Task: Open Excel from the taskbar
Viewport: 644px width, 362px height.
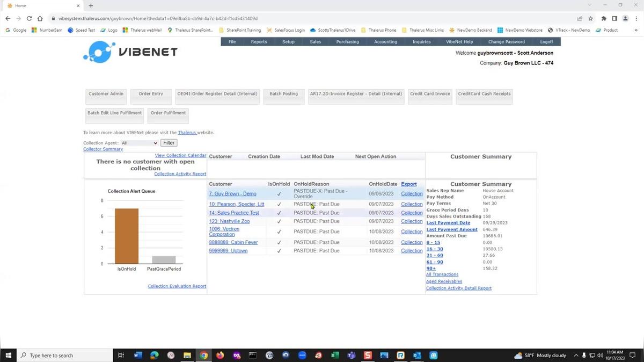Action: (x=335, y=356)
